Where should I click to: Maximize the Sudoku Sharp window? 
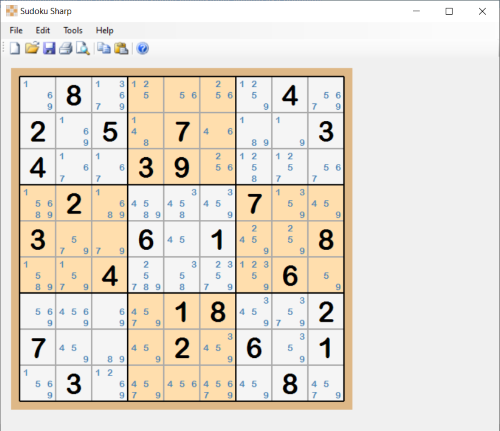pyautogui.click(x=449, y=11)
